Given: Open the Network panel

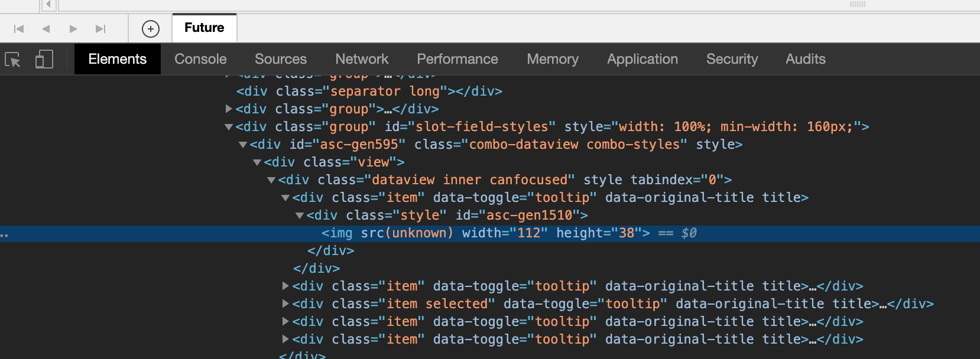Looking at the screenshot, I should point(362,59).
